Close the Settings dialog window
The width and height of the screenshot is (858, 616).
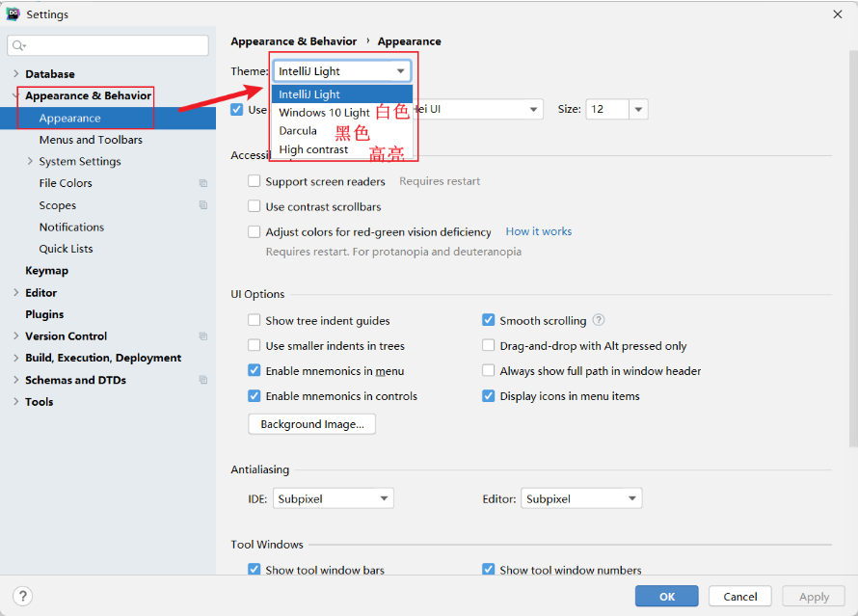837,14
